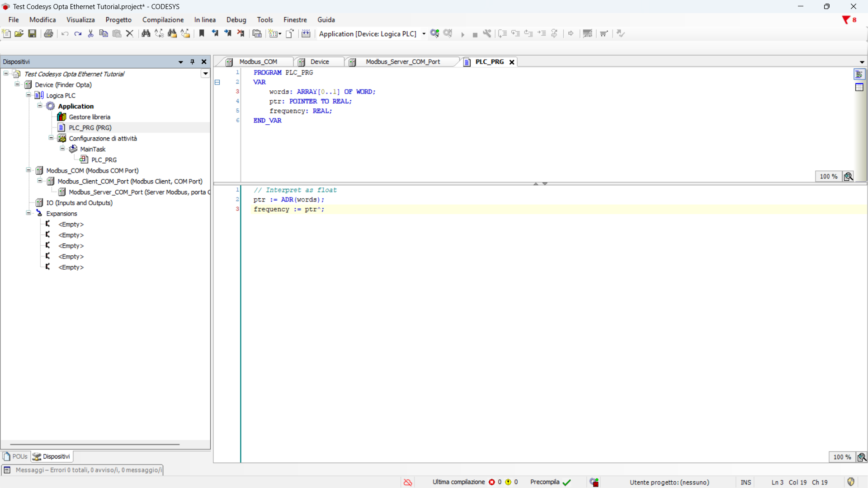Select IO (Inputs and Outputs) tree item
The height and width of the screenshot is (488, 868).
pyautogui.click(x=79, y=203)
